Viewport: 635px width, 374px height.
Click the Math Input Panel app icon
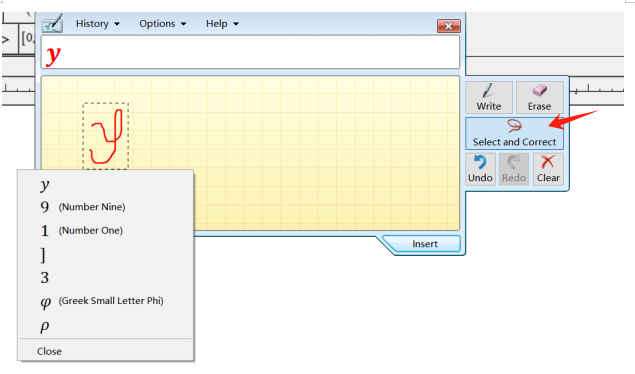pyautogui.click(x=52, y=23)
